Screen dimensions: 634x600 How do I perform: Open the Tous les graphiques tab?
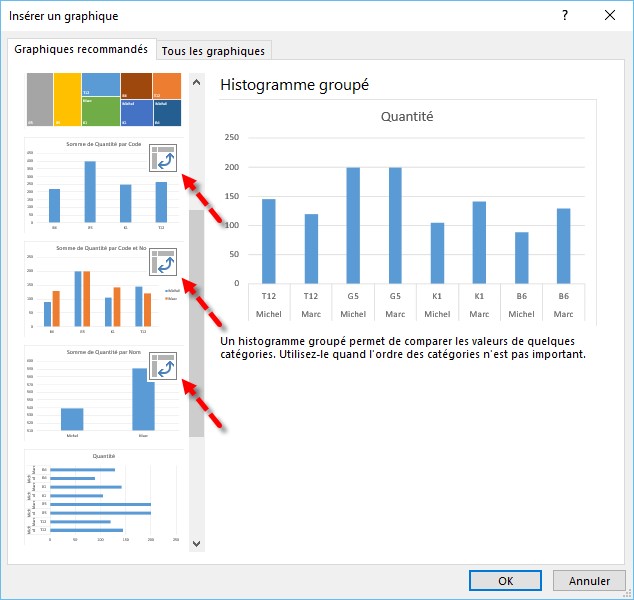(x=215, y=50)
